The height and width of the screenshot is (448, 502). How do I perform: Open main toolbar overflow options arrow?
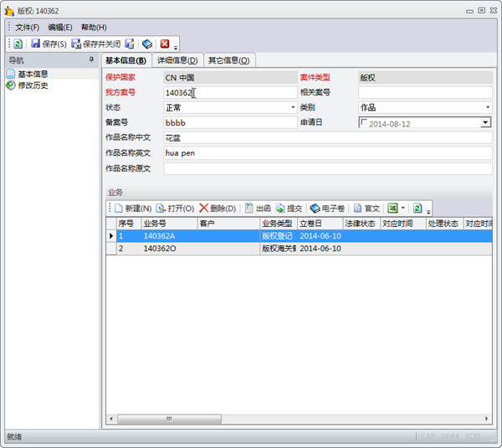(x=176, y=48)
